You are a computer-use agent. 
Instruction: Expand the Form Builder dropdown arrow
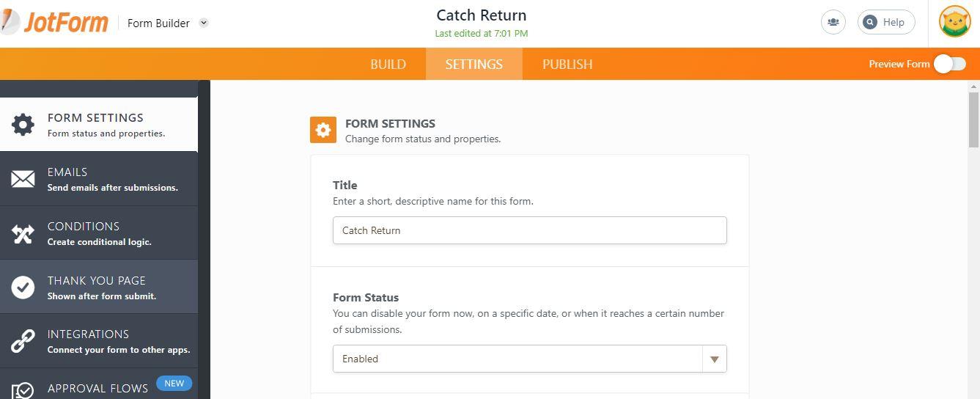point(204,23)
